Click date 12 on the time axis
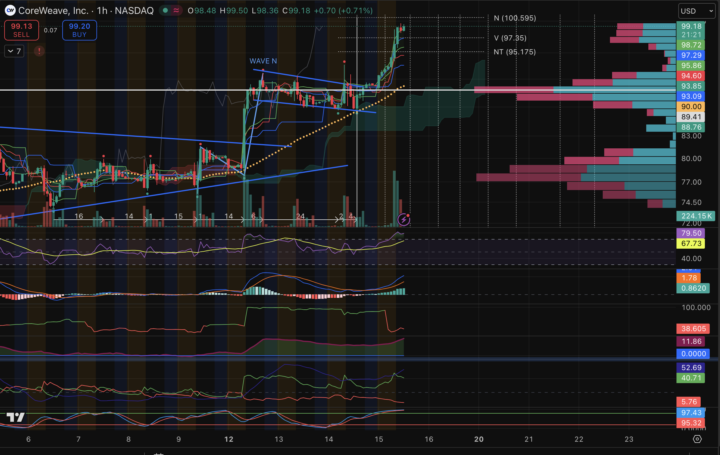 pyautogui.click(x=228, y=439)
